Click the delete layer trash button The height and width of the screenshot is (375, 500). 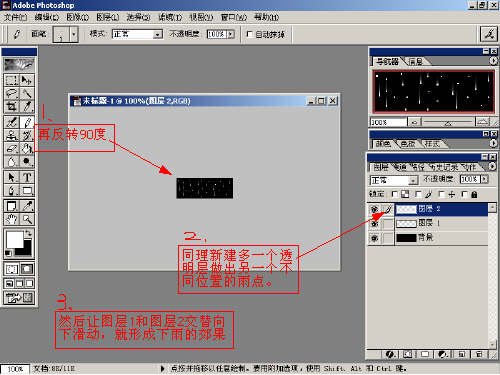click(x=479, y=354)
